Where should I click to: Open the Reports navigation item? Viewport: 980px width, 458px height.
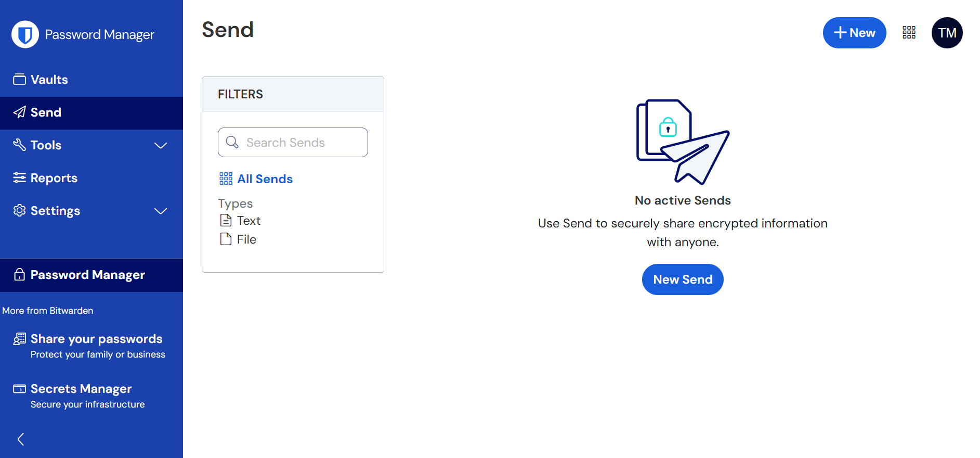click(54, 178)
